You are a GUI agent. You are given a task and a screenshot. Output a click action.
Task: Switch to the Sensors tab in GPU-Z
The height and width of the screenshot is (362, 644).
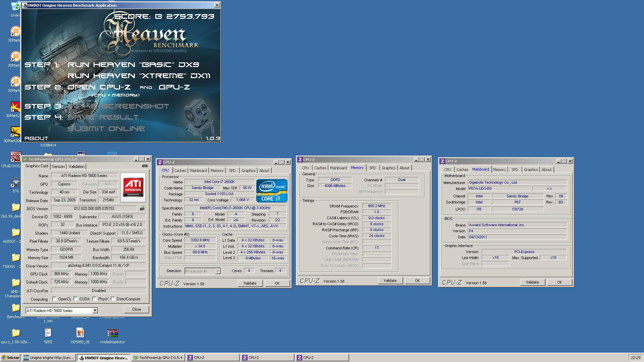pyautogui.click(x=58, y=167)
